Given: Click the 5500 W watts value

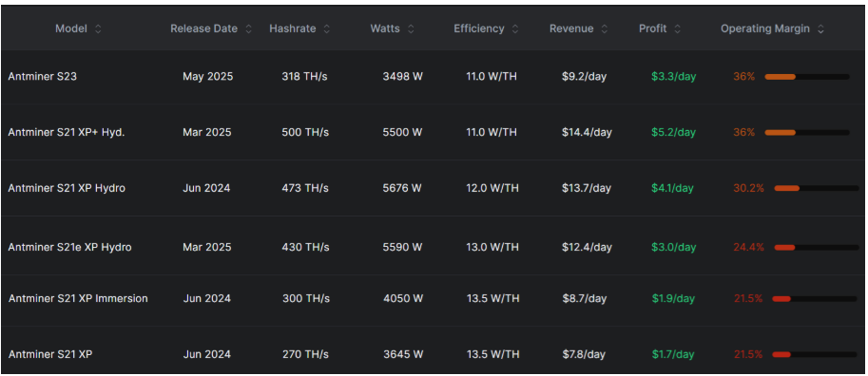Looking at the screenshot, I should [x=402, y=133].
